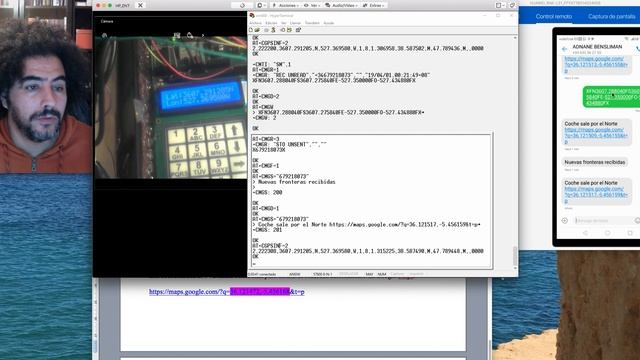Open the Archivo menu in HyperTerminal

point(256,23)
